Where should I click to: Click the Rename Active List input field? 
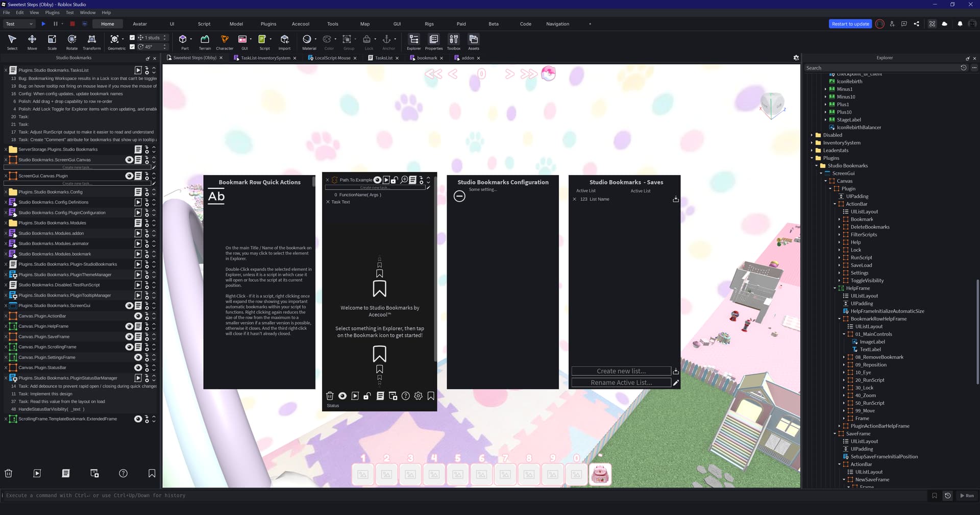coord(621,383)
